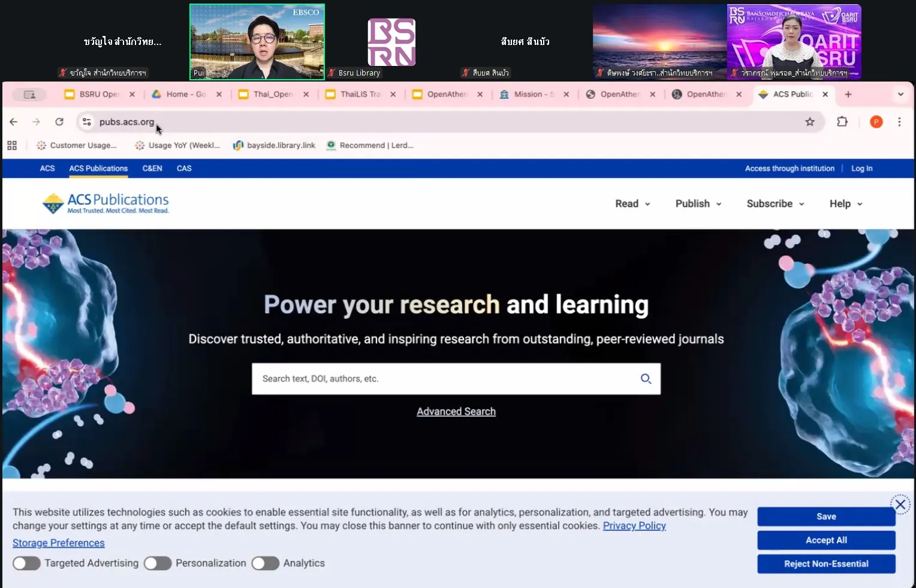The height and width of the screenshot is (588, 916).
Task: Go back with the browser back arrow
Action: tap(14, 122)
